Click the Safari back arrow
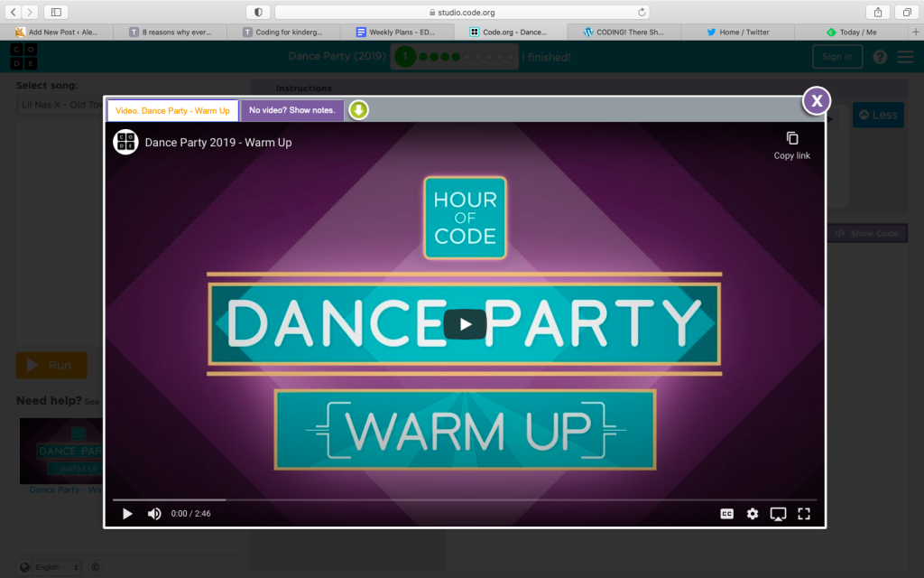Image resolution: width=924 pixels, height=578 pixels. pyautogui.click(x=13, y=12)
